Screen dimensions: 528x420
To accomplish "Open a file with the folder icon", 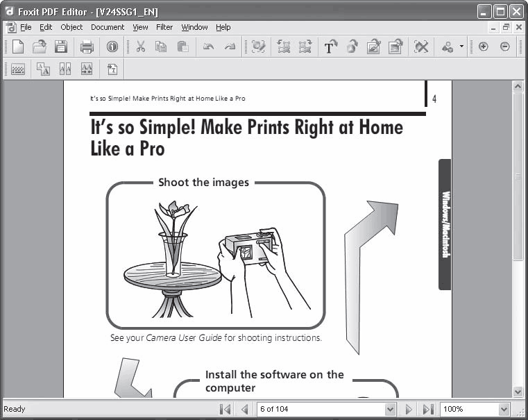I will click(x=40, y=47).
